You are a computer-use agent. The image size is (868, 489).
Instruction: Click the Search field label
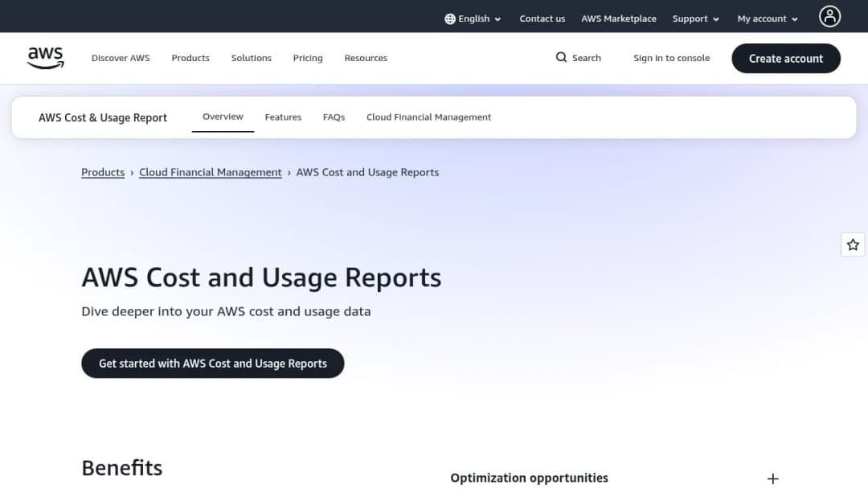click(x=586, y=58)
